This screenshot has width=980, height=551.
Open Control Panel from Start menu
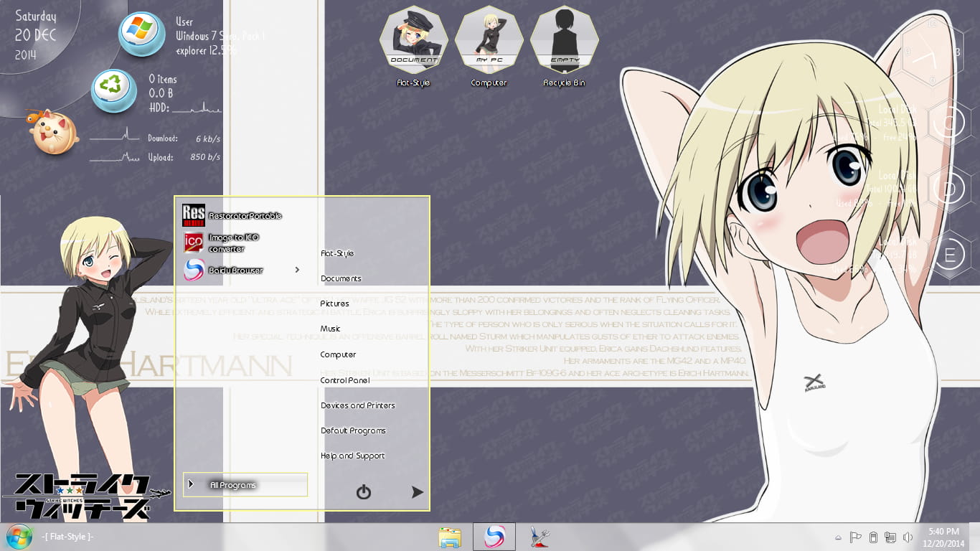[x=345, y=380]
